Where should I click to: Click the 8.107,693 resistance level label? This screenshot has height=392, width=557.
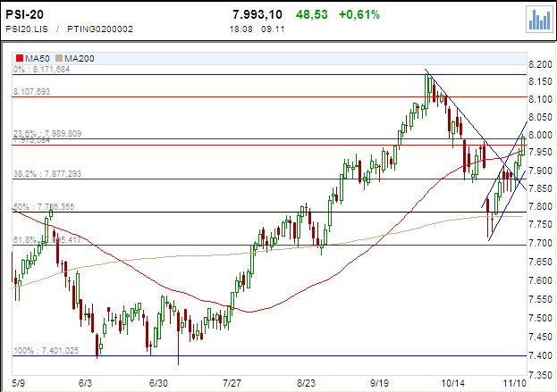coord(31,92)
